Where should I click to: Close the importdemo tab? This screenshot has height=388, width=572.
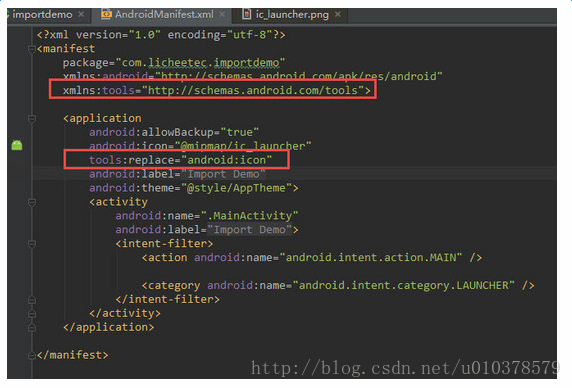[81, 14]
